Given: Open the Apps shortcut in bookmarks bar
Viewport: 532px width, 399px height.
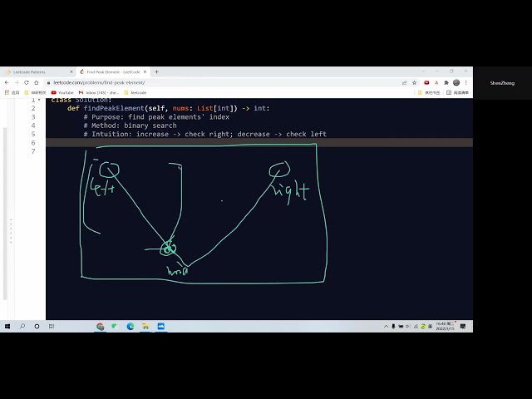Looking at the screenshot, I should pos(12,92).
